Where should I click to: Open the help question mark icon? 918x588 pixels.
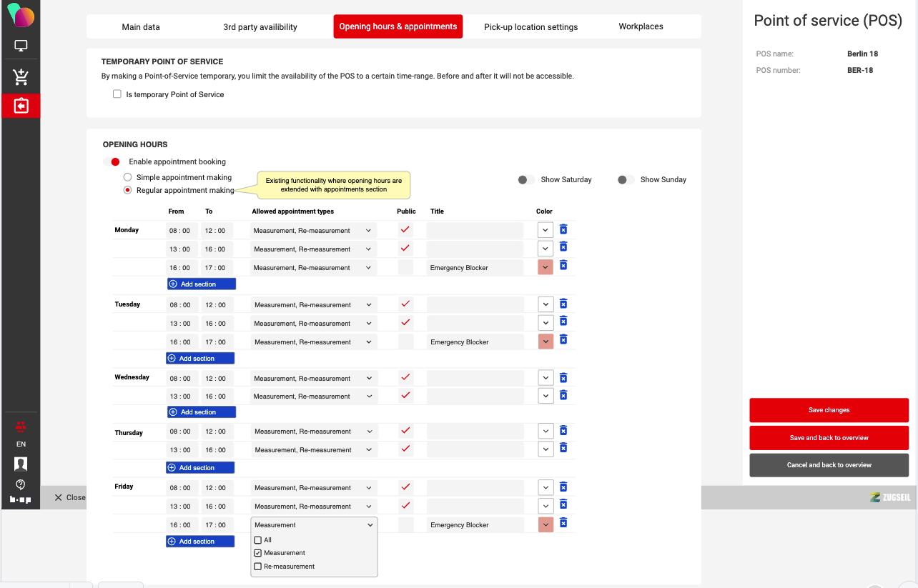point(21,484)
